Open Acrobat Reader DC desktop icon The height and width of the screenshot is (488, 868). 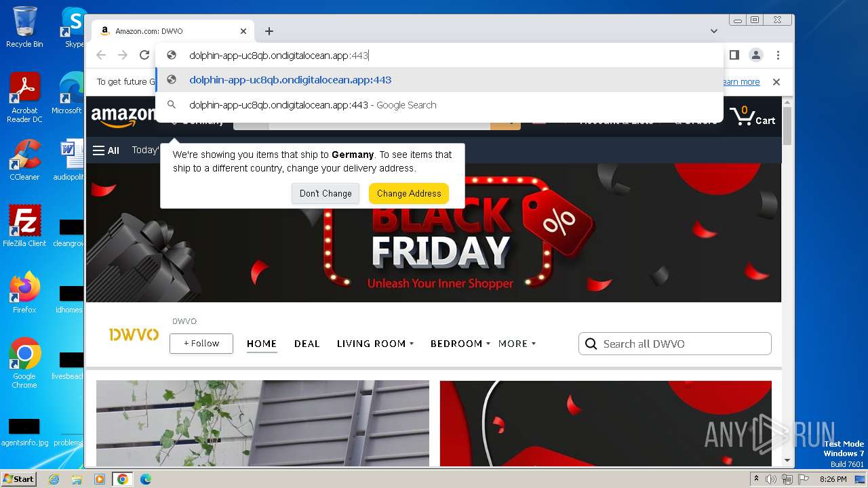24,98
